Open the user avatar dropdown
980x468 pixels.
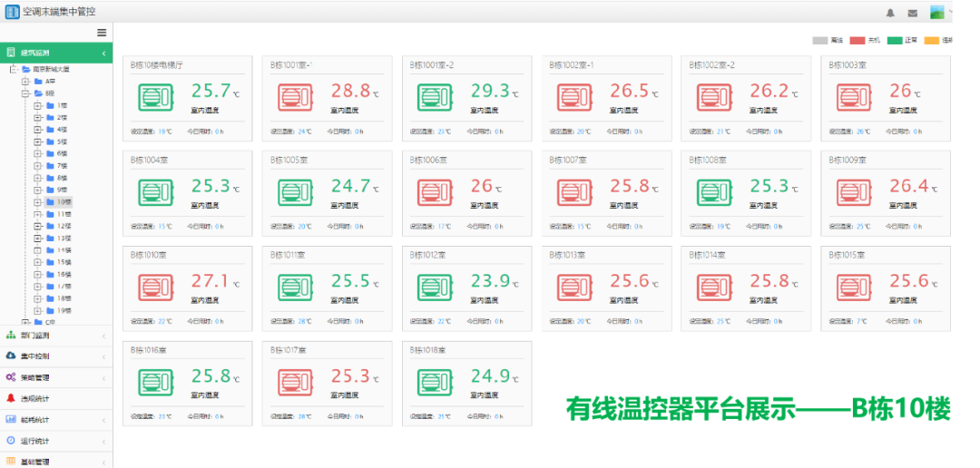point(937,13)
